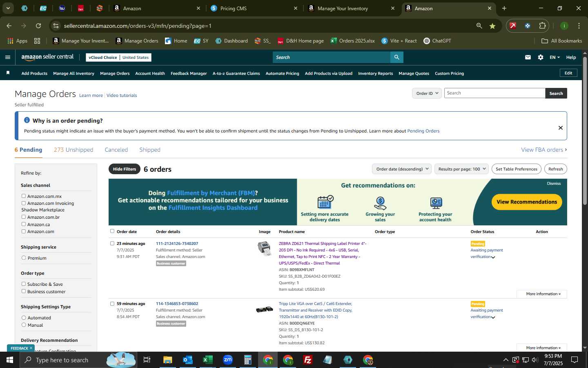The image size is (588, 368).
Task: Click the View Recommendations button
Action: coord(527,202)
